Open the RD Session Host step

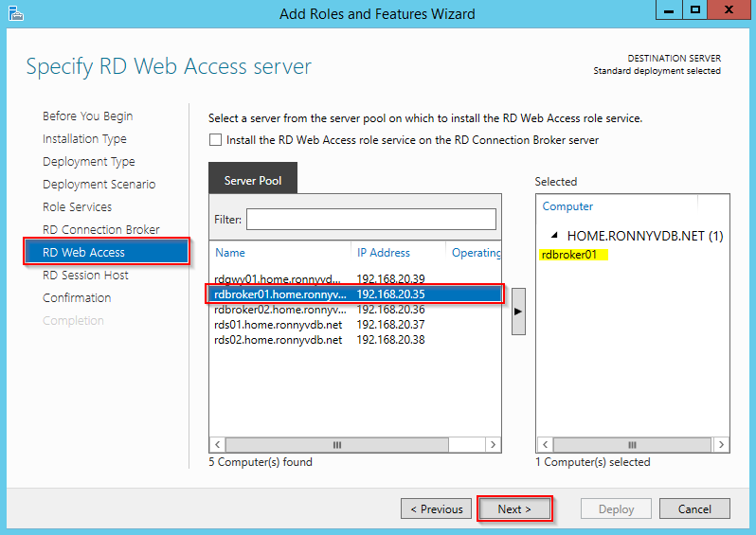tap(85, 276)
